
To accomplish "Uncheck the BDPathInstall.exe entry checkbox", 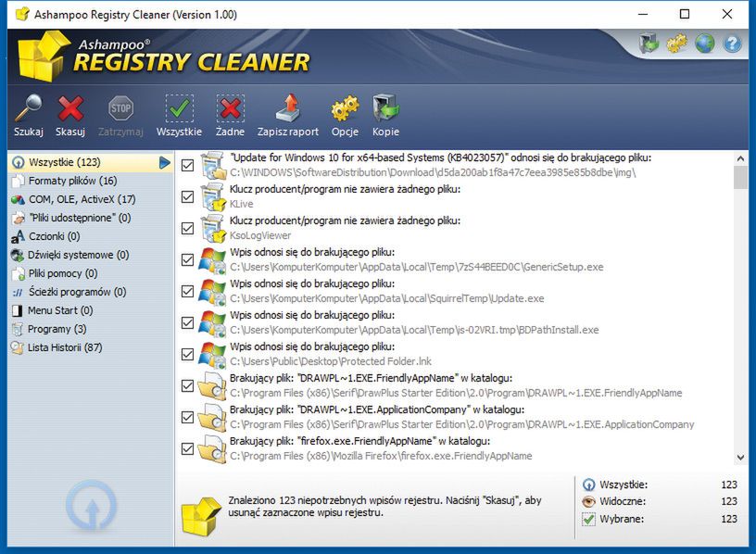I will pyautogui.click(x=187, y=322).
